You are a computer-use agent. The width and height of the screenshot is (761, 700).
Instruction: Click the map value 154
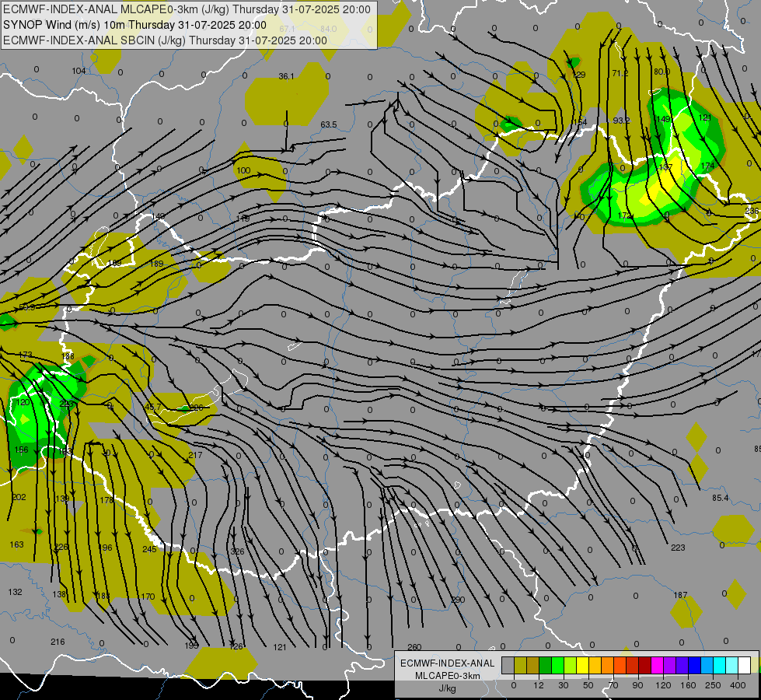579,122
